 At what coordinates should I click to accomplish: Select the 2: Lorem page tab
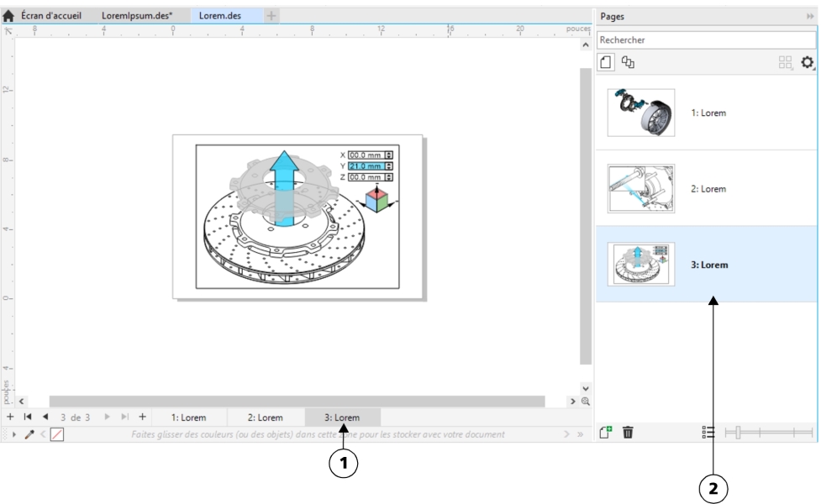pyautogui.click(x=266, y=417)
